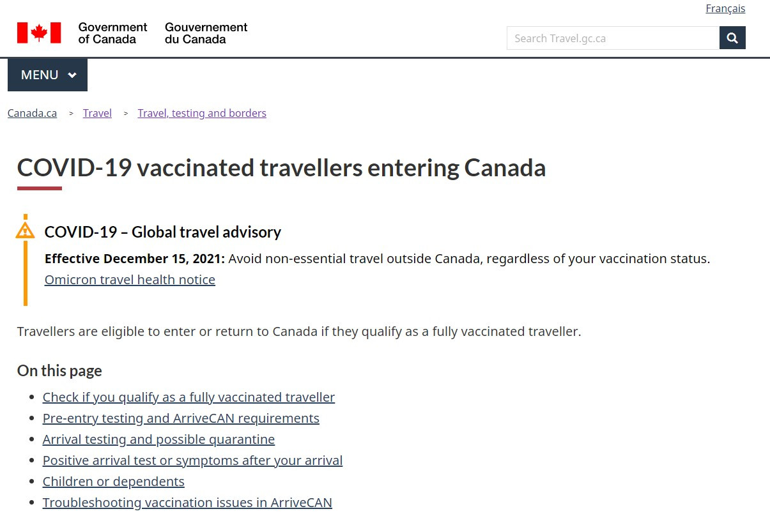The image size is (770, 532).
Task: Go to the Travel breadcrumb
Action: click(x=97, y=113)
